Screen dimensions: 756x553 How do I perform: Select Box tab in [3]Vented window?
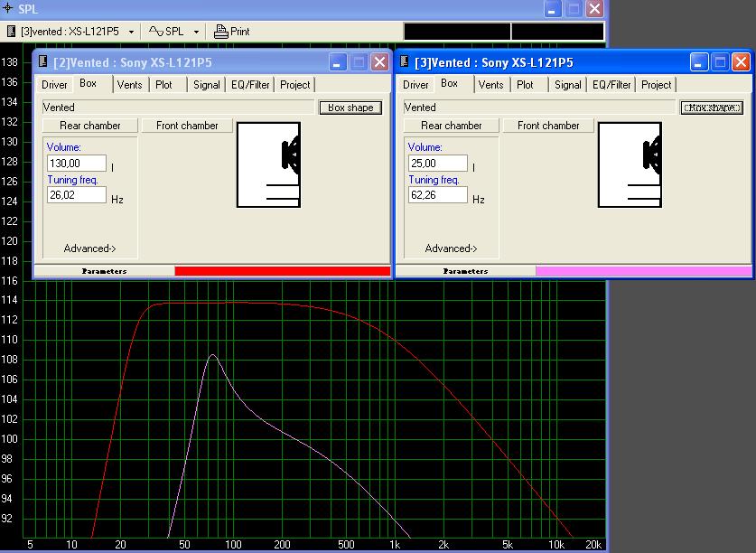pyautogui.click(x=450, y=83)
